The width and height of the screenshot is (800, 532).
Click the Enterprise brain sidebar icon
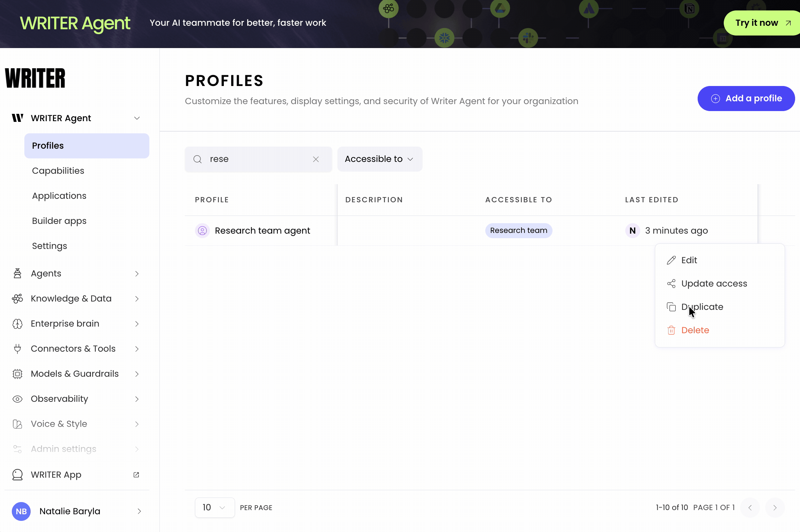[x=17, y=324]
